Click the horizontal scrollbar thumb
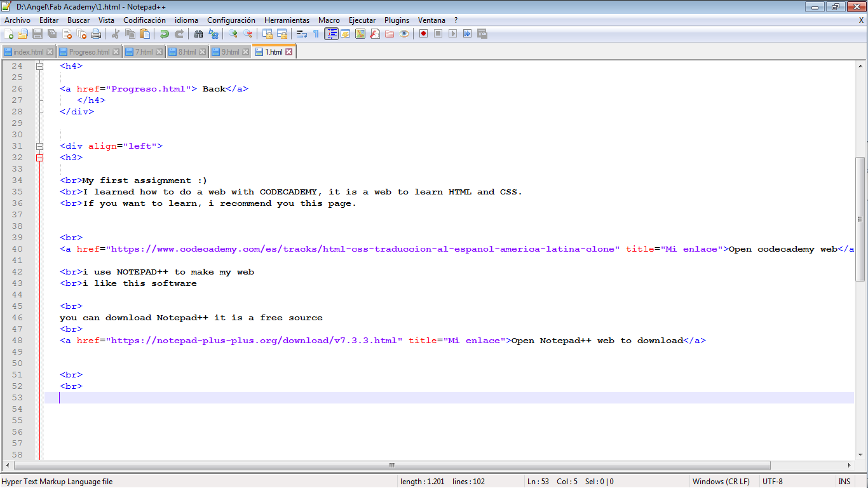This screenshot has height=488, width=868. 391,465
